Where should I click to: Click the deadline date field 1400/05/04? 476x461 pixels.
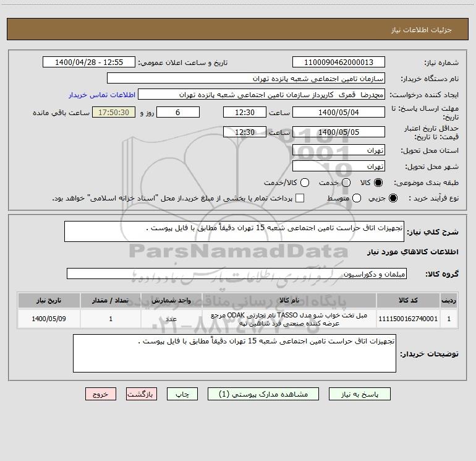(339, 112)
